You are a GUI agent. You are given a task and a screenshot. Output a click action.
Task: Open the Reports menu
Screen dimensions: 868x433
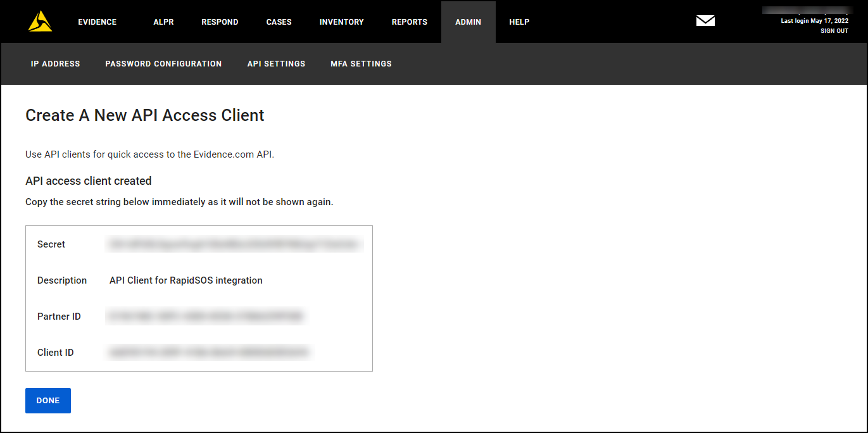[x=409, y=22]
